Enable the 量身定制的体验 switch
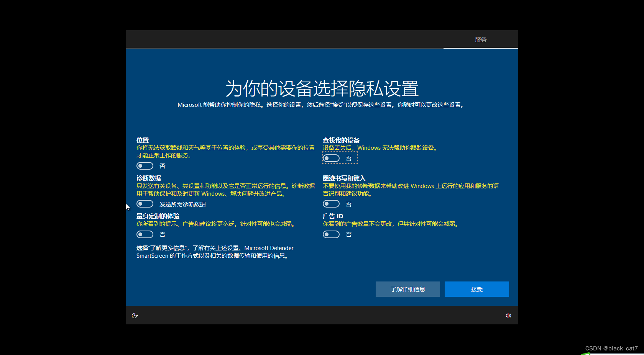The height and width of the screenshot is (355, 644). click(145, 234)
